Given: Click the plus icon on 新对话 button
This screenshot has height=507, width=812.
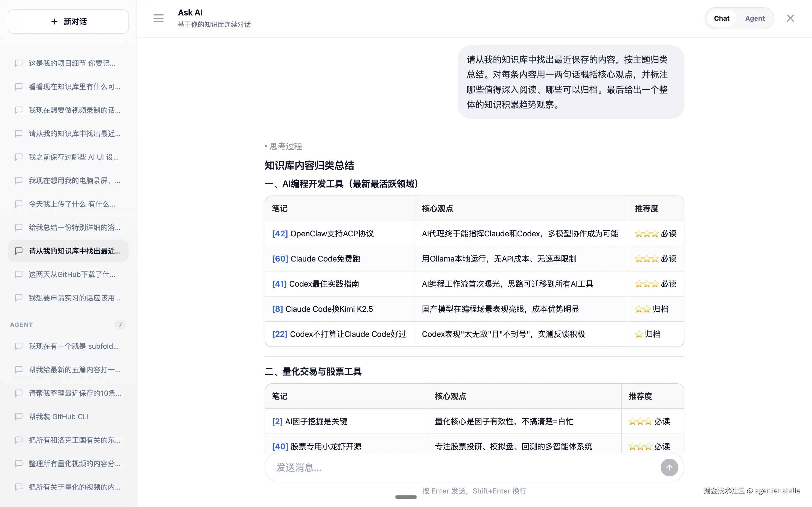Looking at the screenshot, I should point(54,22).
